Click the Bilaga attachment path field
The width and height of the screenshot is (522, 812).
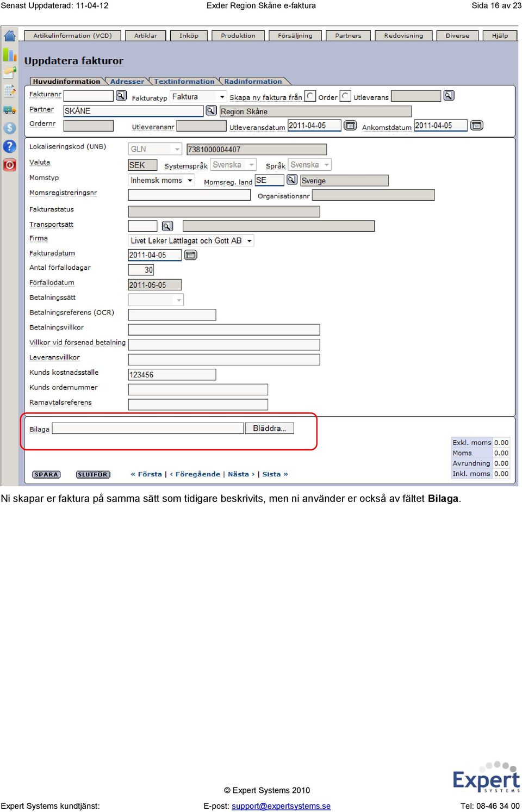(x=148, y=429)
